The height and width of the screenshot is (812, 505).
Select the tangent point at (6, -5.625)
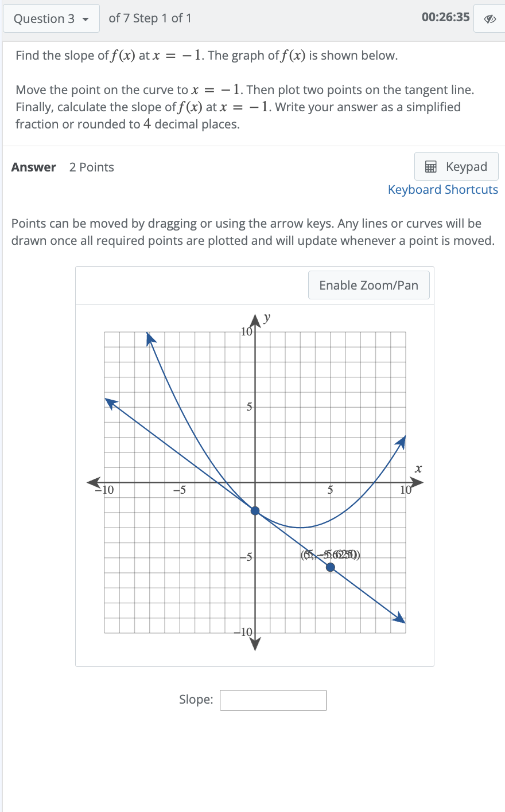(330, 567)
